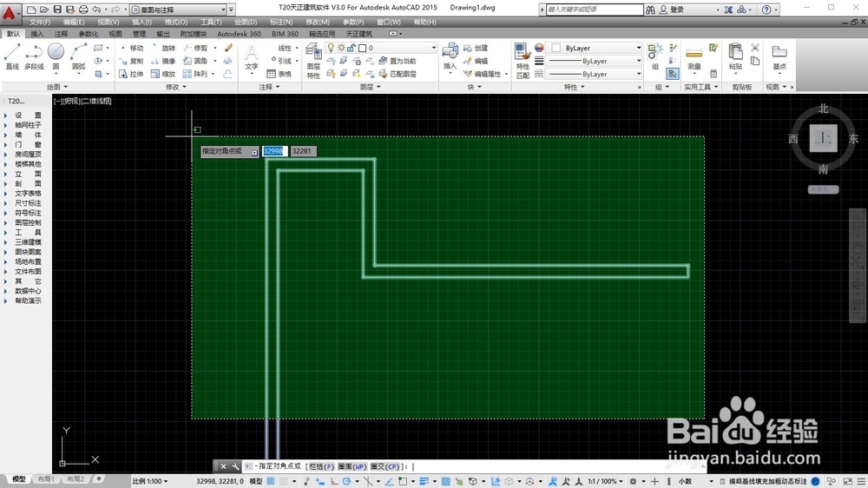Click the 缩放 (Scale) tool
This screenshot has height=488, width=868.
tap(164, 74)
